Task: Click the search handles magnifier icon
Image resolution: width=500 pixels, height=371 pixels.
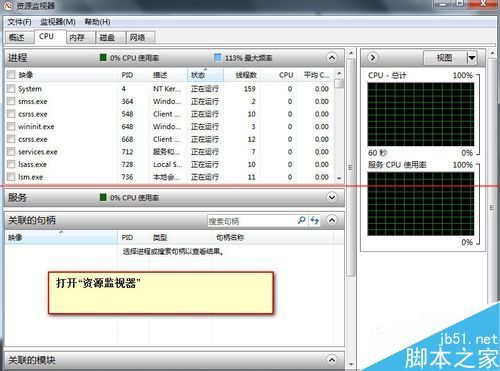Action: point(301,220)
